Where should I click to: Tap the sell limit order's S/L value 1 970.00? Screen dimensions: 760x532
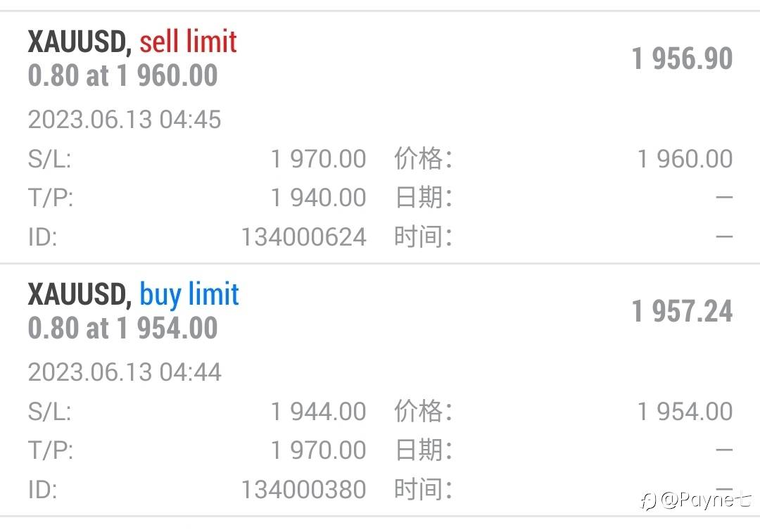(318, 159)
